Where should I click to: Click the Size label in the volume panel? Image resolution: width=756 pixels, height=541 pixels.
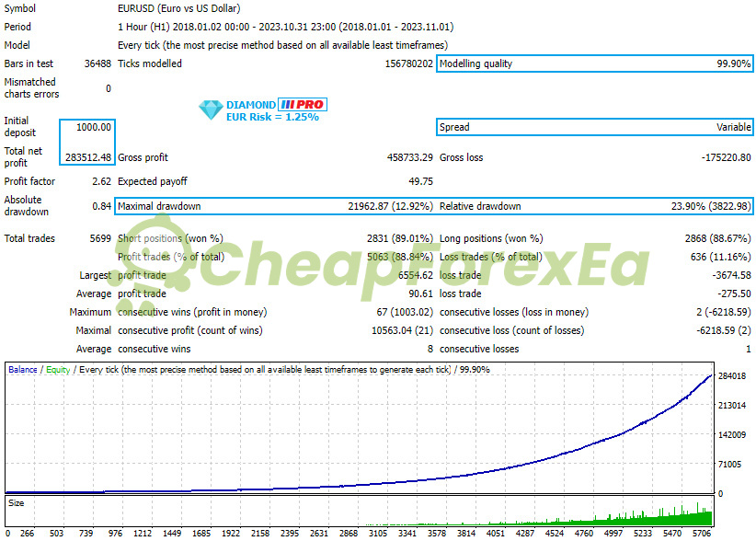pos(16,503)
